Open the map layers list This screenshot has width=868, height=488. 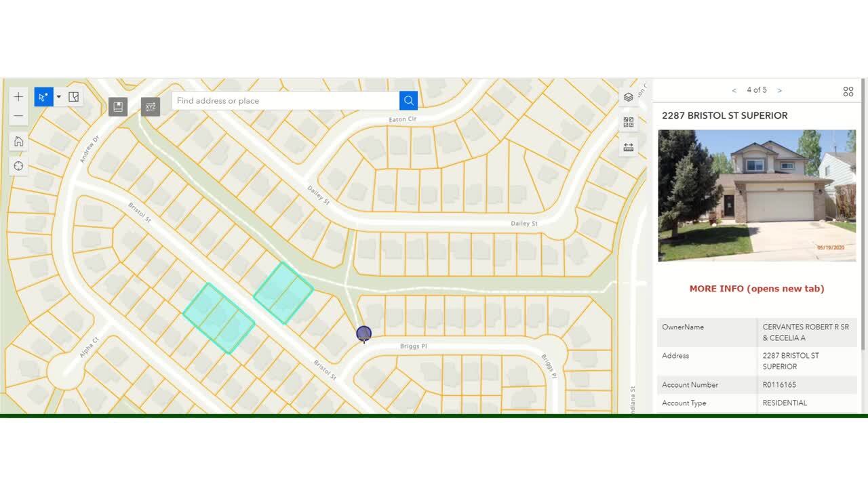click(x=629, y=97)
